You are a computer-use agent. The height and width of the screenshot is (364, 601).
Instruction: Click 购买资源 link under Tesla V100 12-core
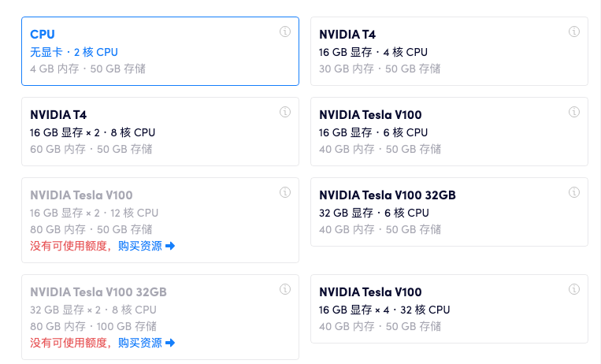(140, 246)
